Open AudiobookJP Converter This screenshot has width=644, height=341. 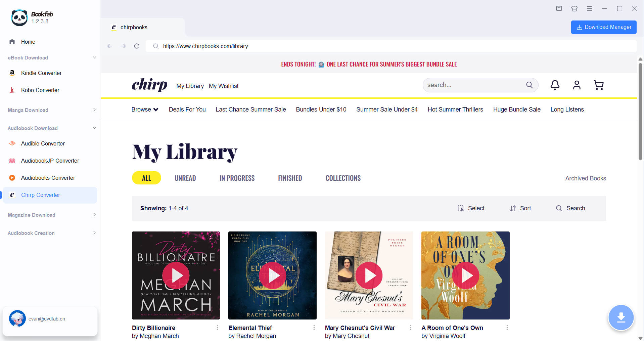[x=50, y=161]
